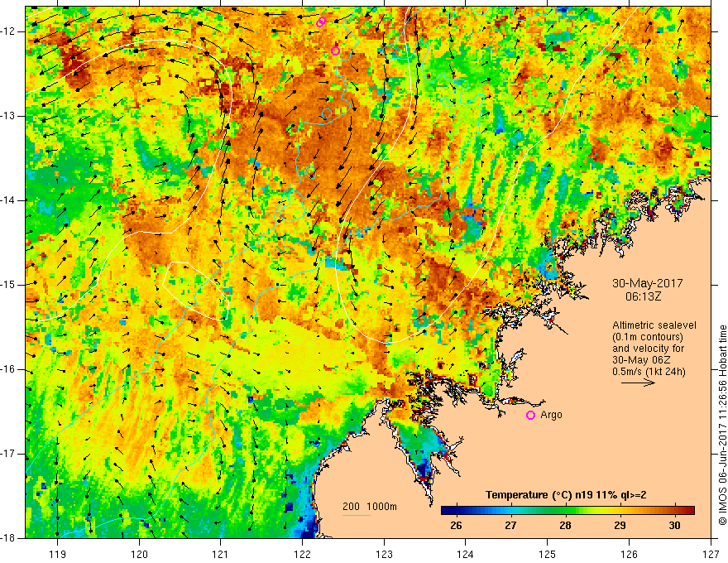Click the colour bar tick label '30'
The width and height of the screenshot is (728, 563).
click(674, 526)
